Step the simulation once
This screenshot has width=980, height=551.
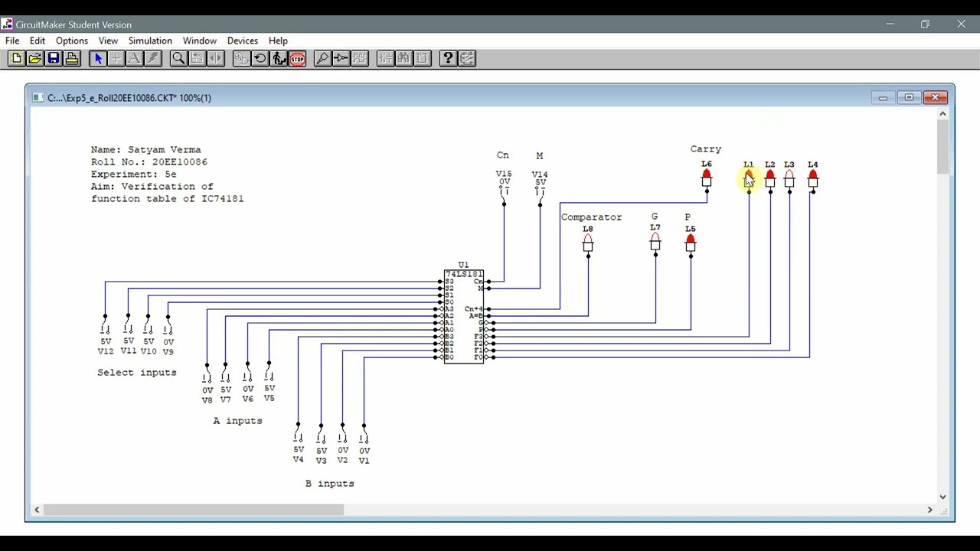tap(279, 58)
